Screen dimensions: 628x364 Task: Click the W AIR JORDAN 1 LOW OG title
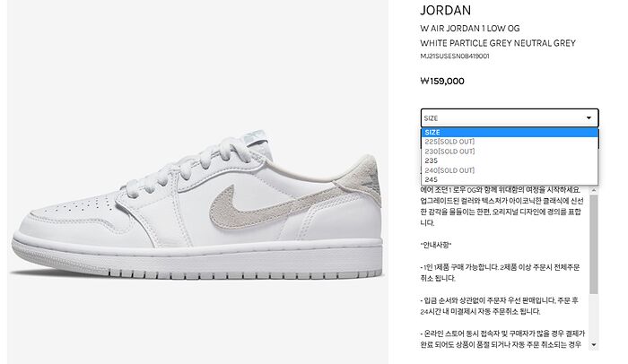point(470,29)
